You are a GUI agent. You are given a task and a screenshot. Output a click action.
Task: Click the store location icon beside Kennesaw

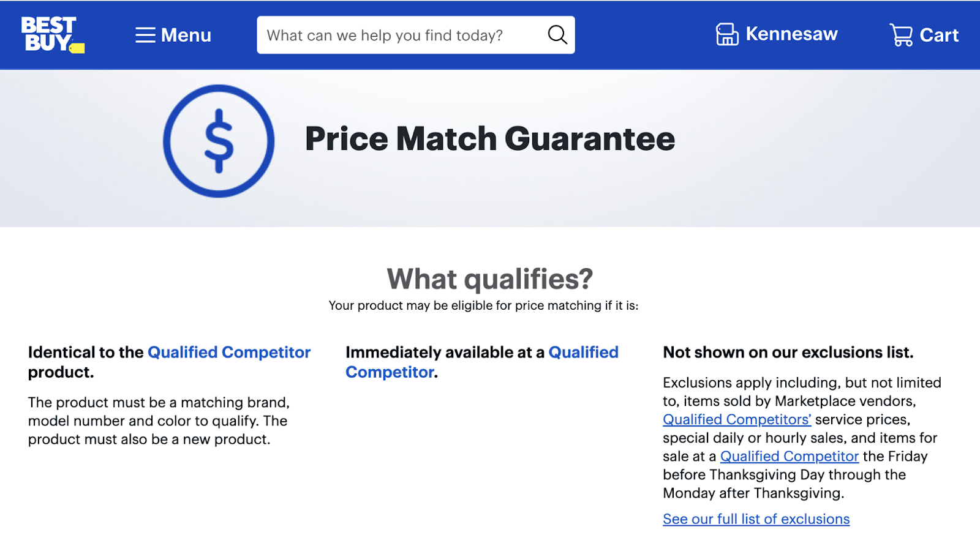click(727, 35)
